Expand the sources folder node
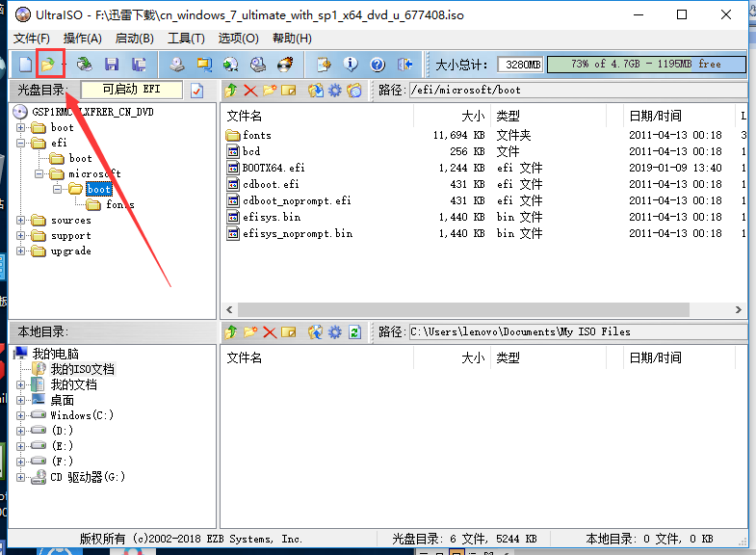Viewport: 756px width, 555px height. (21, 221)
